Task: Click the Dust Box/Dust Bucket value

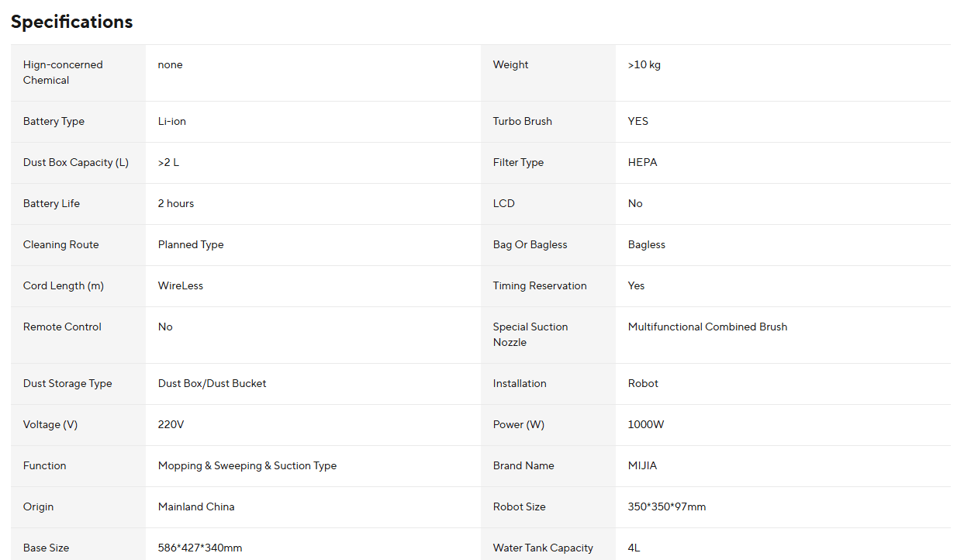Action: pos(212,384)
